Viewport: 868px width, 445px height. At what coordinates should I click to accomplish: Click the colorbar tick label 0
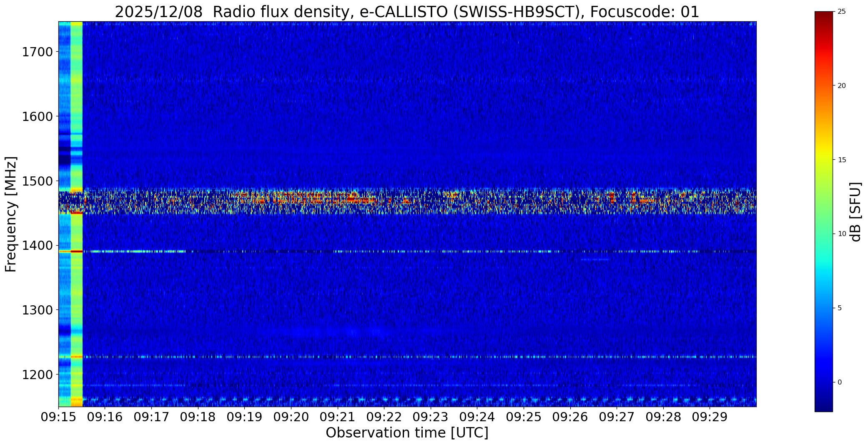click(x=840, y=382)
